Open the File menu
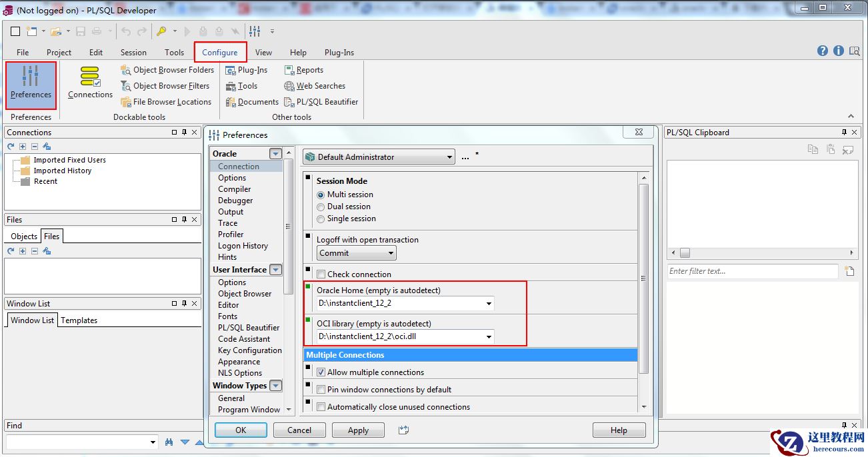This screenshot has width=868, height=457. [x=23, y=53]
